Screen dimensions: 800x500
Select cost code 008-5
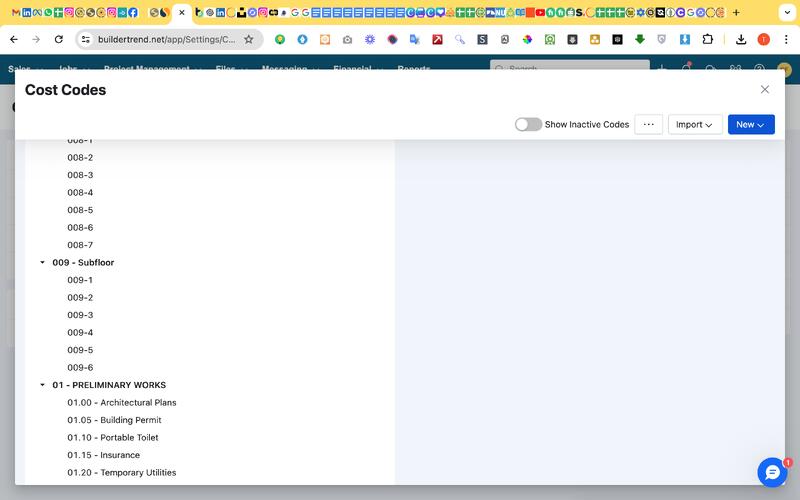pyautogui.click(x=80, y=210)
